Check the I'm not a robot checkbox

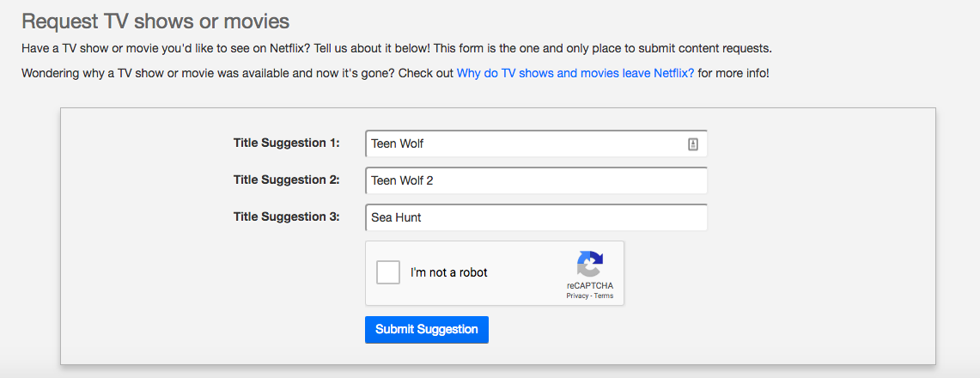pos(388,272)
